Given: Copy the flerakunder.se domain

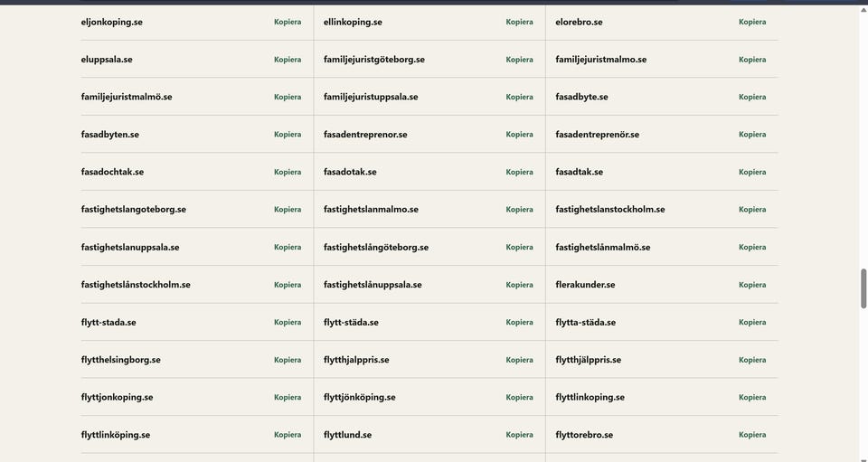Looking at the screenshot, I should click(752, 285).
